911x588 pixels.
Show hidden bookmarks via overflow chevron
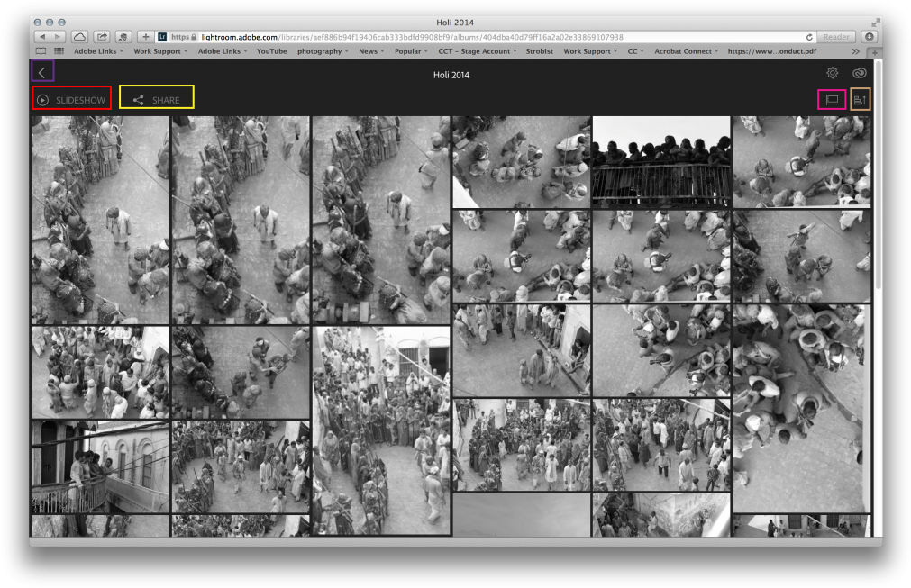click(x=855, y=51)
